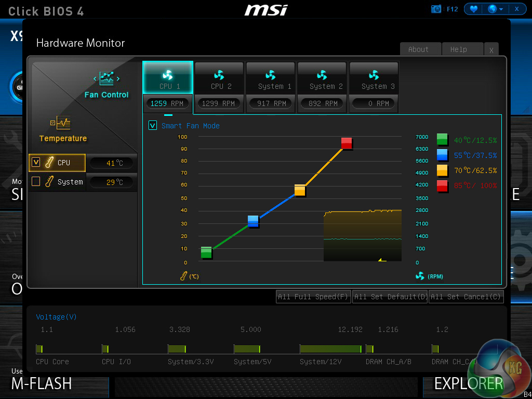Click the 1259 RPM readout under CPU 1
The width and height of the screenshot is (532, 399).
[x=167, y=103]
